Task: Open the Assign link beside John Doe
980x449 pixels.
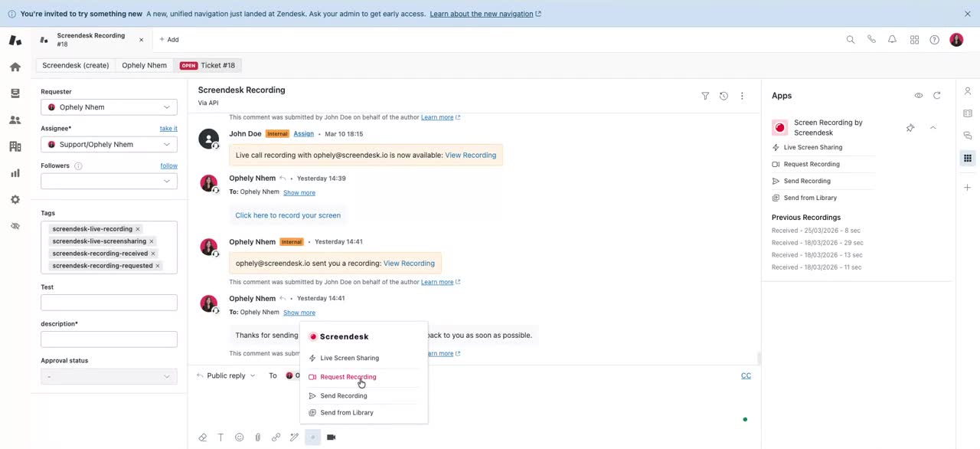Action: [304, 134]
